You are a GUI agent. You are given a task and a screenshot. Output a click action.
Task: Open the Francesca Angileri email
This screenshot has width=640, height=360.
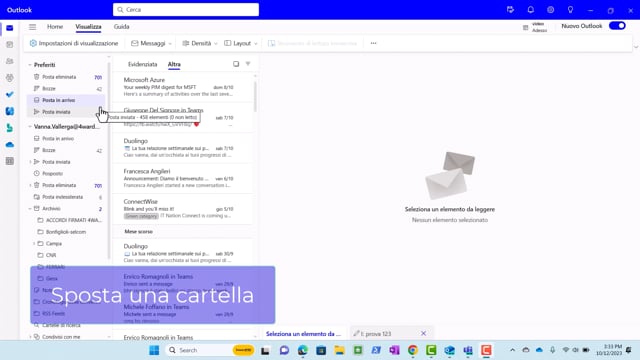(182, 178)
